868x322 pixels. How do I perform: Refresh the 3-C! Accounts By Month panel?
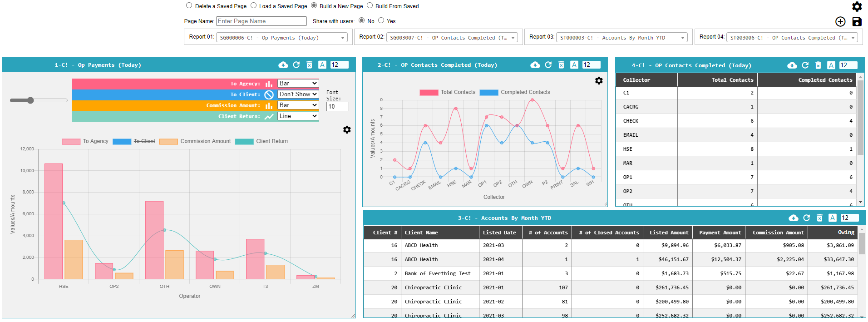(807, 218)
